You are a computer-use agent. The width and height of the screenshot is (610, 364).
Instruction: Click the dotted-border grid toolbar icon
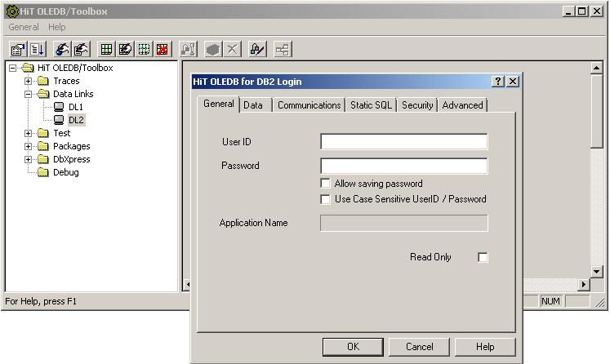click(x=144, y=50)
